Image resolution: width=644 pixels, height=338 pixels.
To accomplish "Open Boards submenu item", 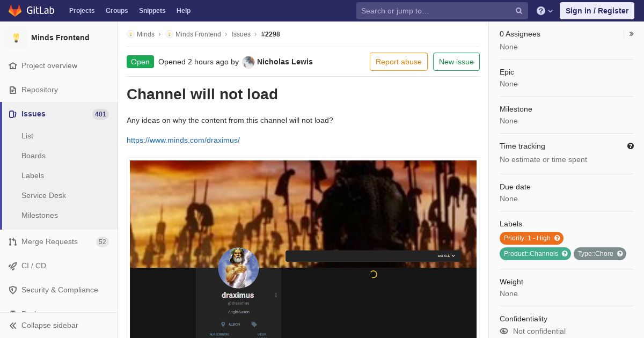I will point(33,156).
